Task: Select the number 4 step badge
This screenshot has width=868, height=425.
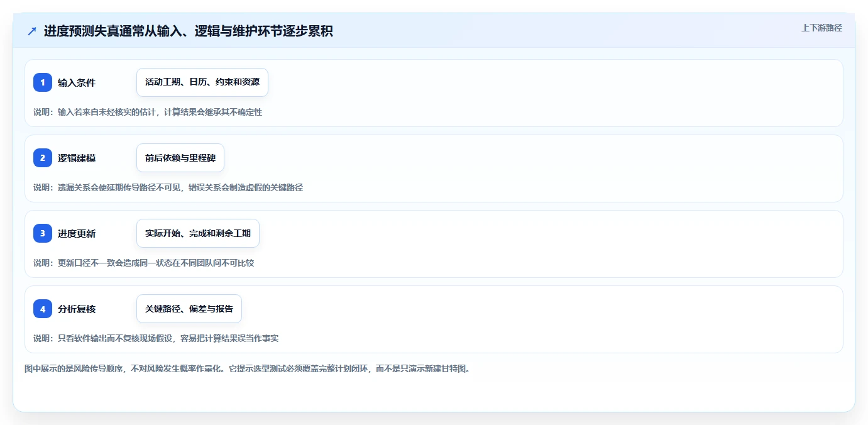Action: click(x=43, y=309)
